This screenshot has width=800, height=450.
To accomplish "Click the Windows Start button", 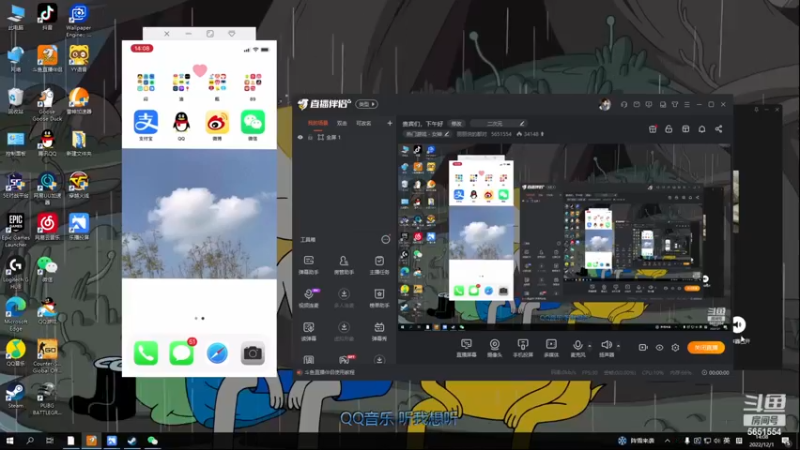I will [x=9, y=441].
